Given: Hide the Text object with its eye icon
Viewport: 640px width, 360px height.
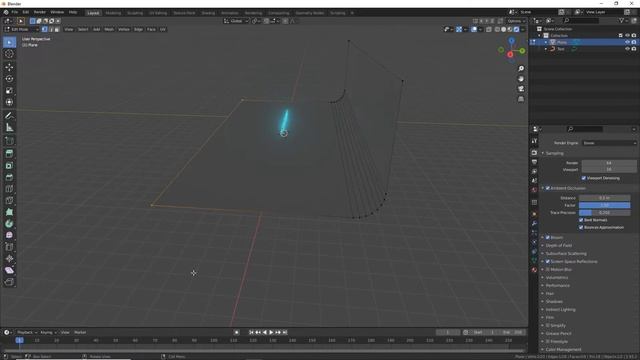Looking at the screenshot, I should (627, 49).
